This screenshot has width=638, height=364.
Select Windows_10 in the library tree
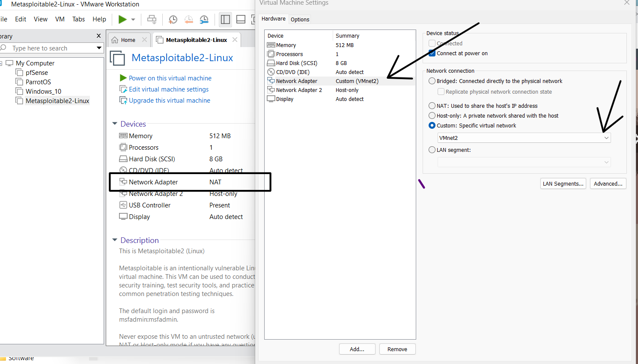[43, 91]
